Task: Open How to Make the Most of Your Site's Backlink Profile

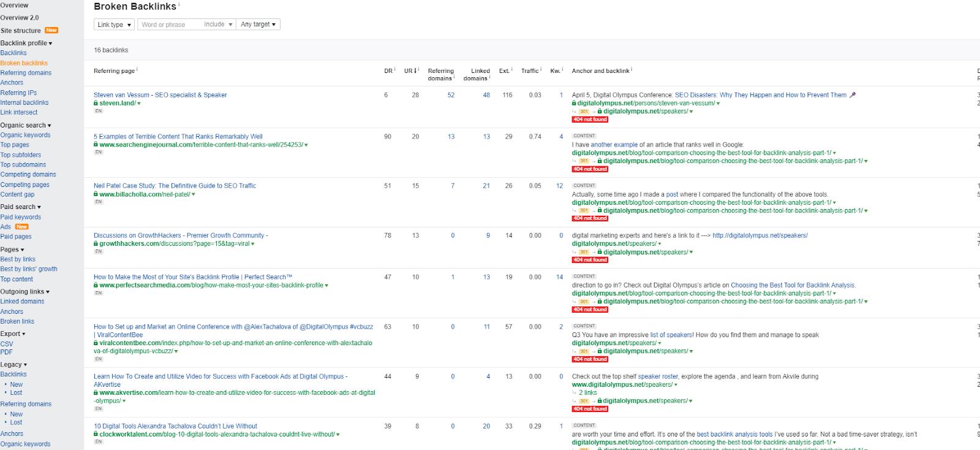Action: tap(193, 277)
